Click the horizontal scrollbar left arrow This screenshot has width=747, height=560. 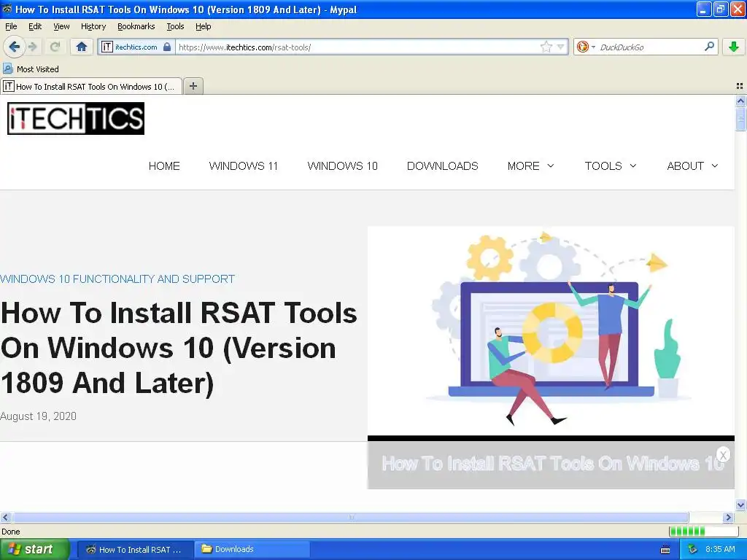coord(5,517)
